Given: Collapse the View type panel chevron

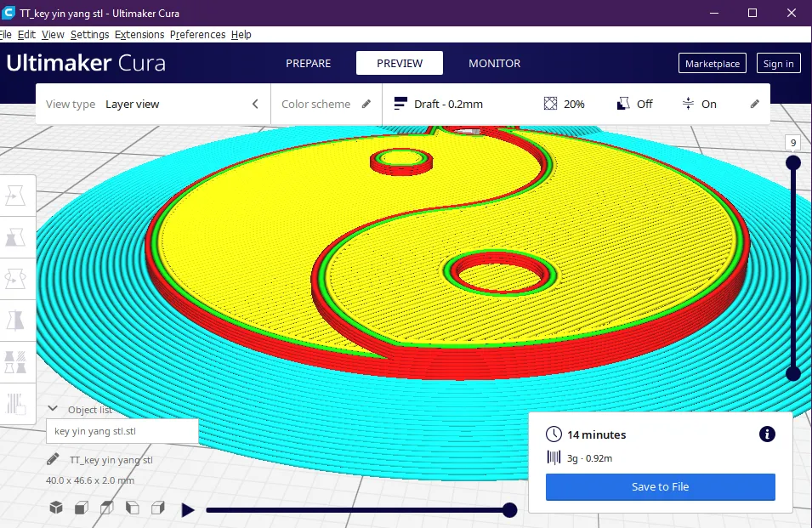Looking at the screenshot, I should coord(255,104).
